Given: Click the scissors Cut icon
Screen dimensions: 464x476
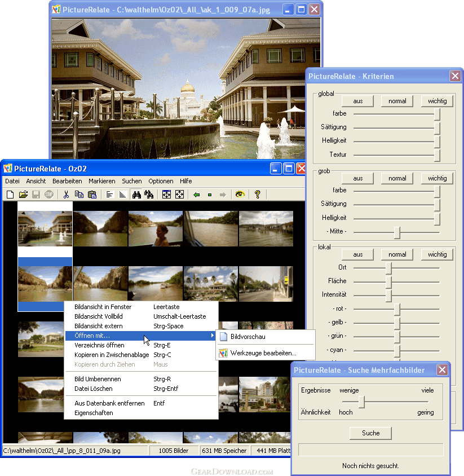Looking at the screenshot, I should (66, 194).
